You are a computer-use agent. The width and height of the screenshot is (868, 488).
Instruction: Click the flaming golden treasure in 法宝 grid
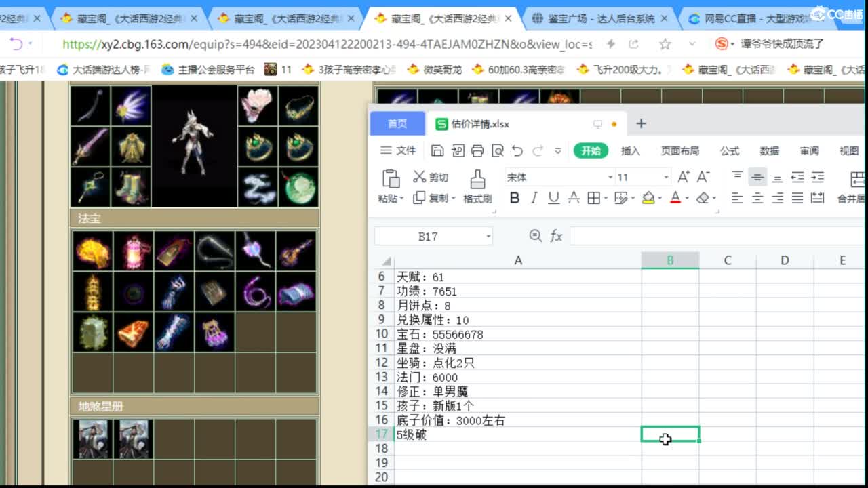(x=92, y=251)
